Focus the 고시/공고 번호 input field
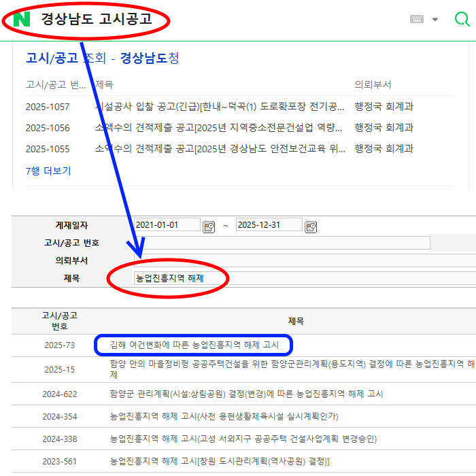This screenshot has width=476, height=476. [282, 243]
